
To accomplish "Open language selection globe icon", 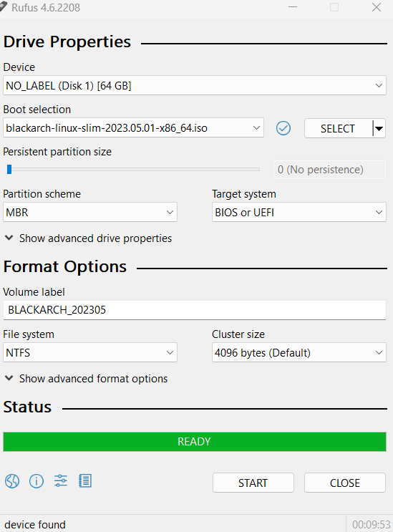I will pyautogui.click(x=12, y=480).
